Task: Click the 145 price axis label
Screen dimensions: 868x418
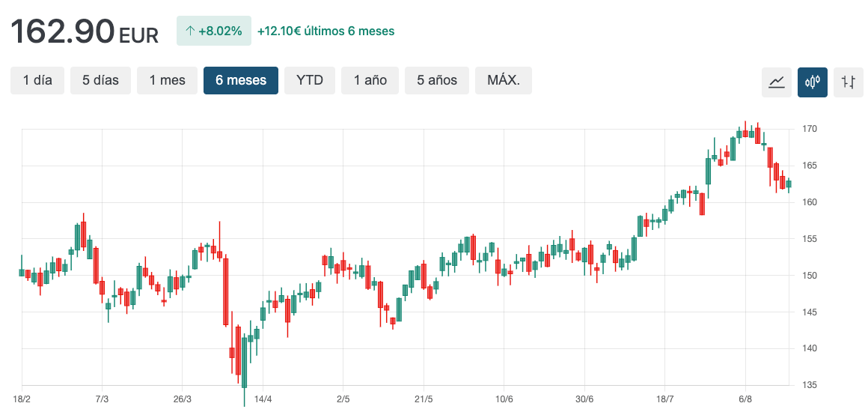Action: (810, 312)
